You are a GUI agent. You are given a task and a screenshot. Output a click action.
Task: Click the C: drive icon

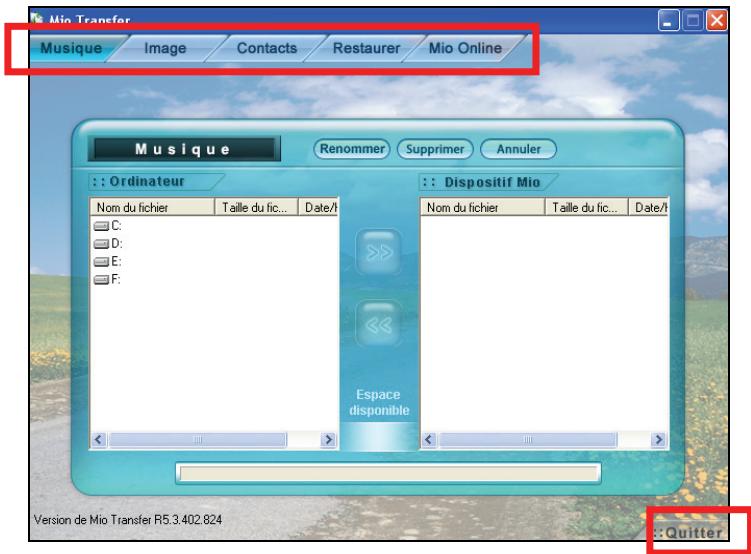101,226
